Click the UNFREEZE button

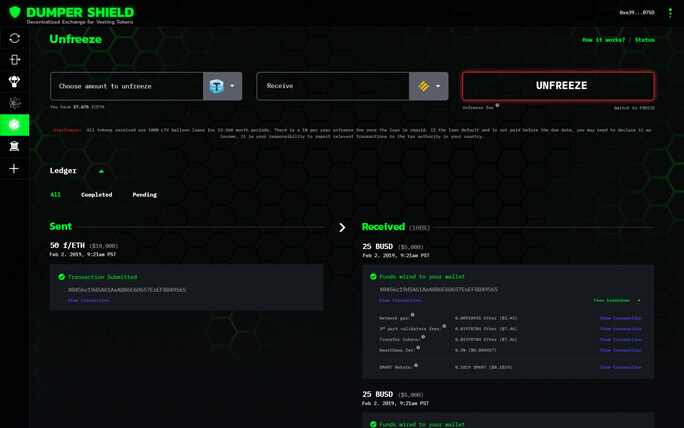tap(558, 86)
